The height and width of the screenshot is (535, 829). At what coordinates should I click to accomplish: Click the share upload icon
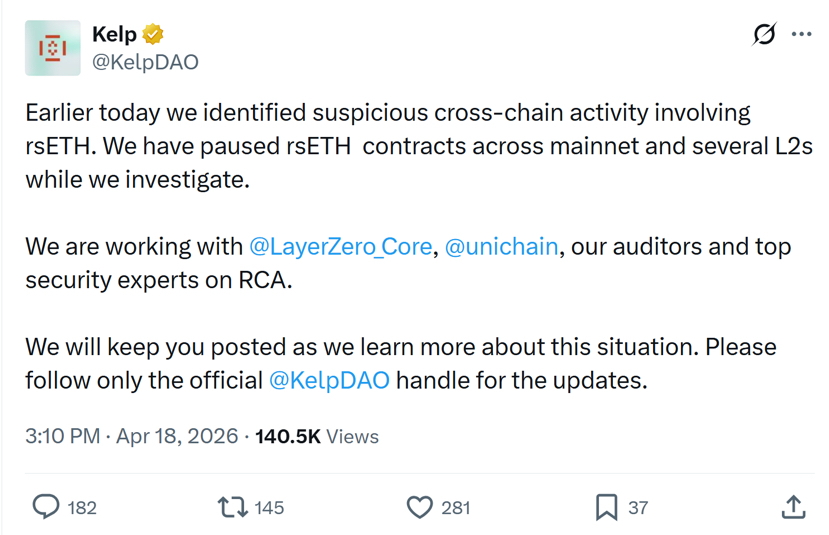pos(793,507)
